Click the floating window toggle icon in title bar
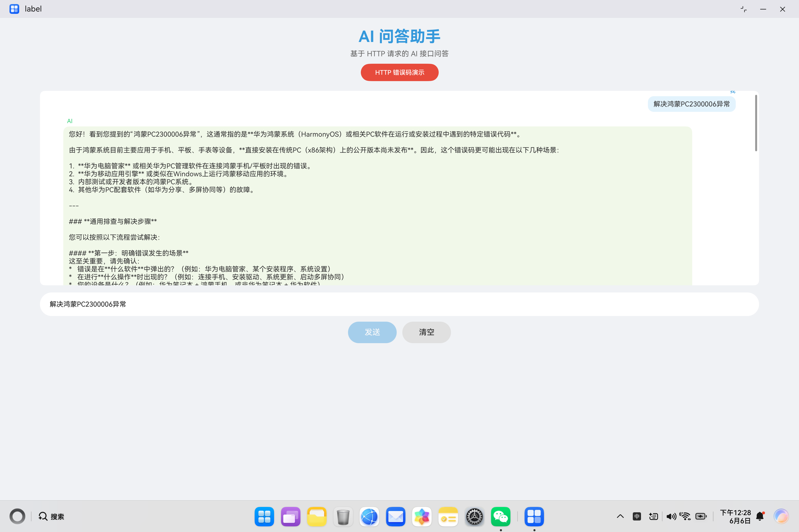 (x=744, y=9)
